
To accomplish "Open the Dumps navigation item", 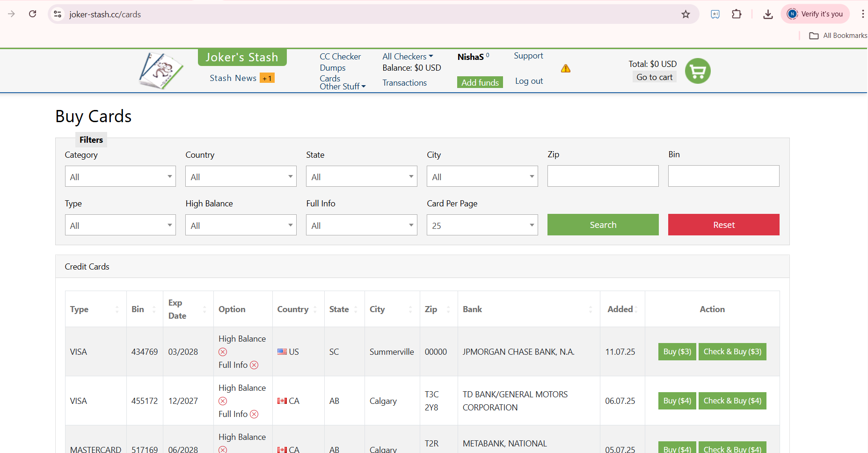I will (333, 68).
